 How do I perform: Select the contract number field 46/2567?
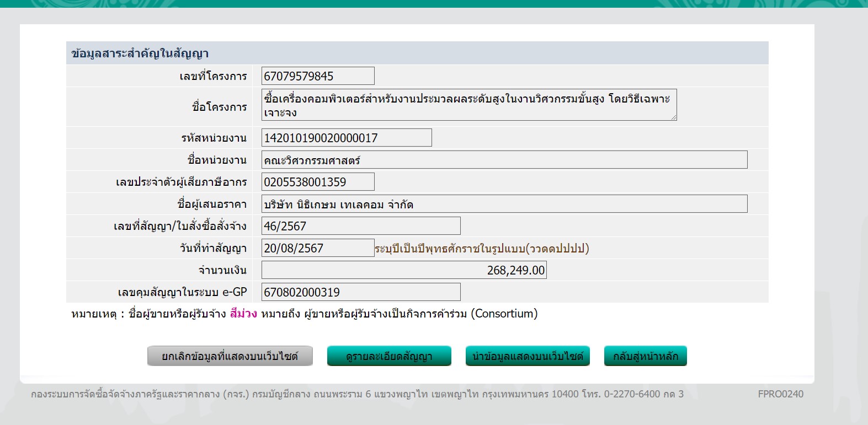(360, 226)
